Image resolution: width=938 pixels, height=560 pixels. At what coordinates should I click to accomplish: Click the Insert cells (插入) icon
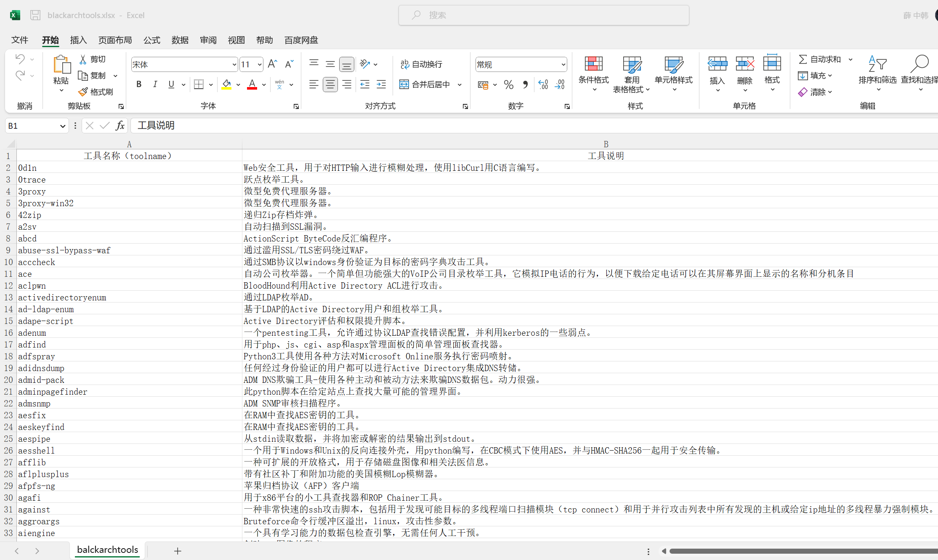[x=717, y=64]
